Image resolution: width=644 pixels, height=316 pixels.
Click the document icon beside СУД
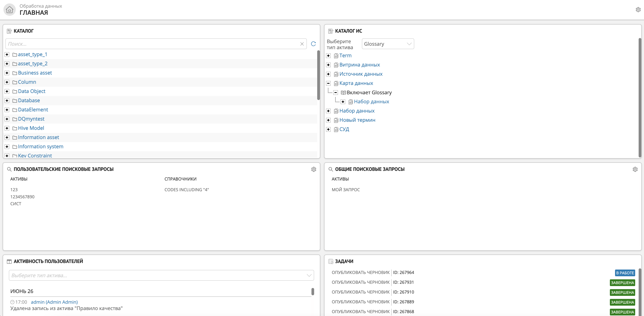pyautogui.click(x=336, y=130)
